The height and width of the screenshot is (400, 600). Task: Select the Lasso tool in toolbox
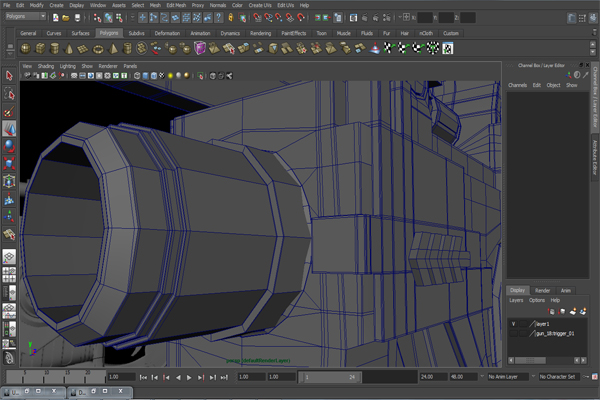point(9,93)
